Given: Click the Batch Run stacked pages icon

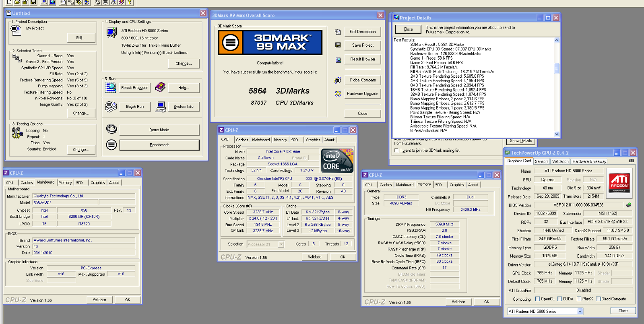Looking at the screenshot, I should [111, 106].
